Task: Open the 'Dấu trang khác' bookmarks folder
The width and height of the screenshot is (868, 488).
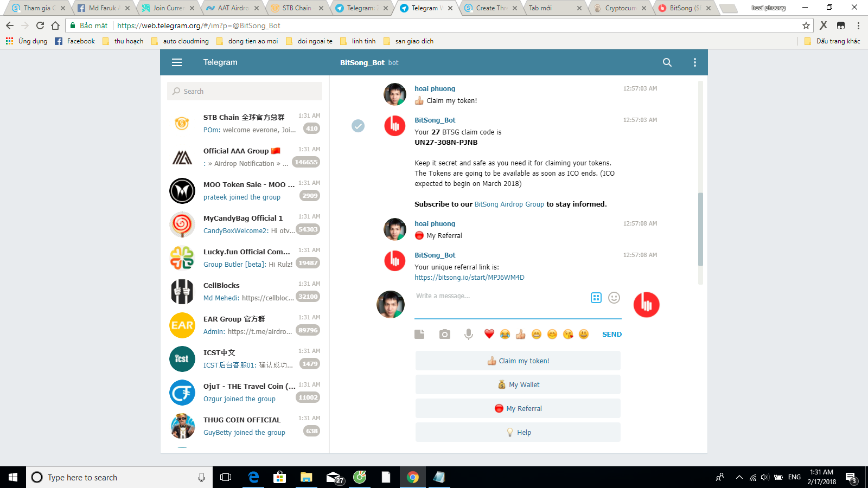Action: [833, 41]
